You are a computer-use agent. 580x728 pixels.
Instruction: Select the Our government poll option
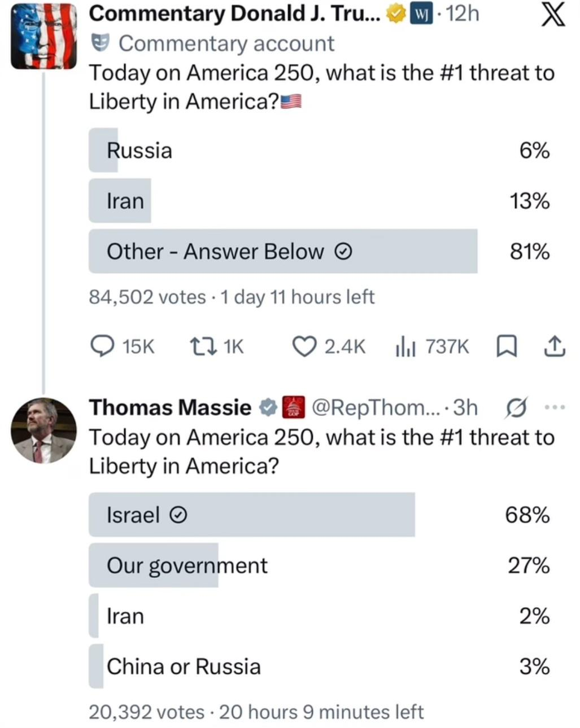tap(319, 565)
